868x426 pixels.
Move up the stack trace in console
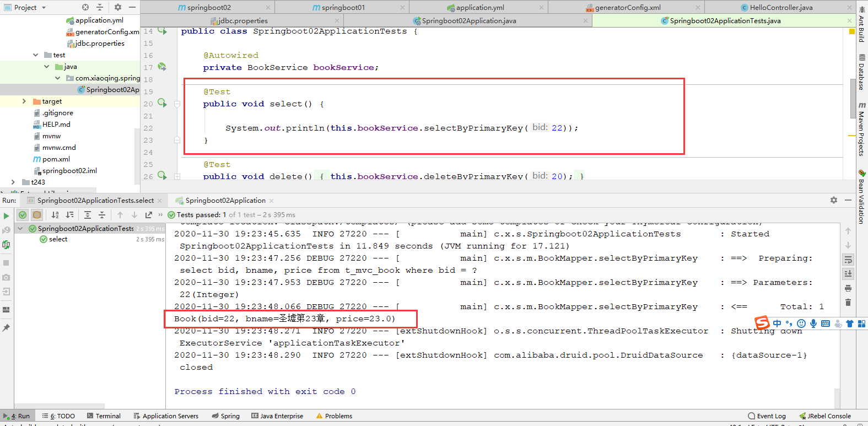tap(848, 231)
